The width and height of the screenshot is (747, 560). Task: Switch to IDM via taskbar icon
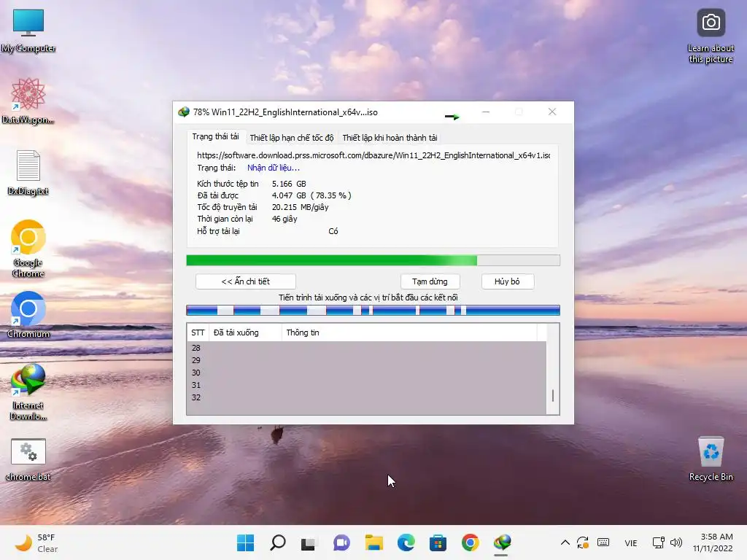click(x=502, y=542)
